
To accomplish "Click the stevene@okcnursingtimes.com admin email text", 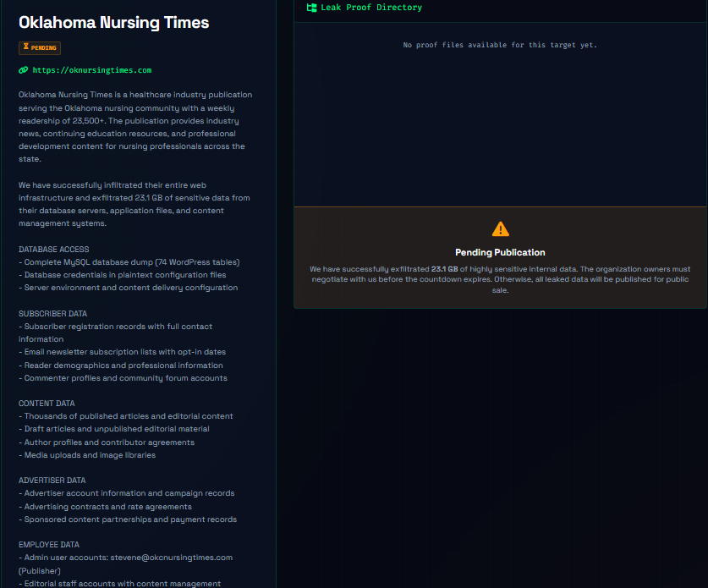I will pyautogui.click(x=172, y=558).
